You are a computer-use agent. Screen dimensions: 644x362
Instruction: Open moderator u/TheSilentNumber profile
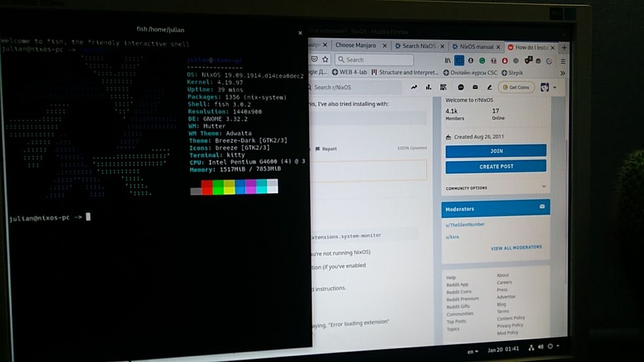[x=465, y=224]
